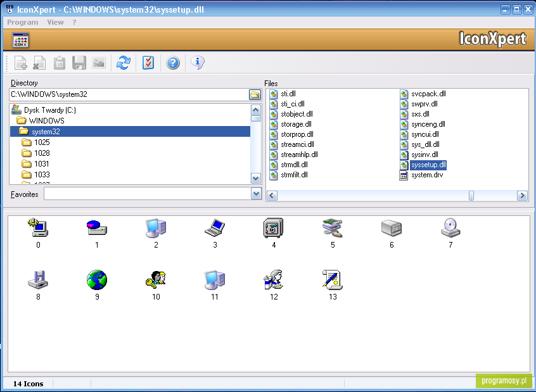Open the ? help menu

pyautogui.click(x=74, y=22)
